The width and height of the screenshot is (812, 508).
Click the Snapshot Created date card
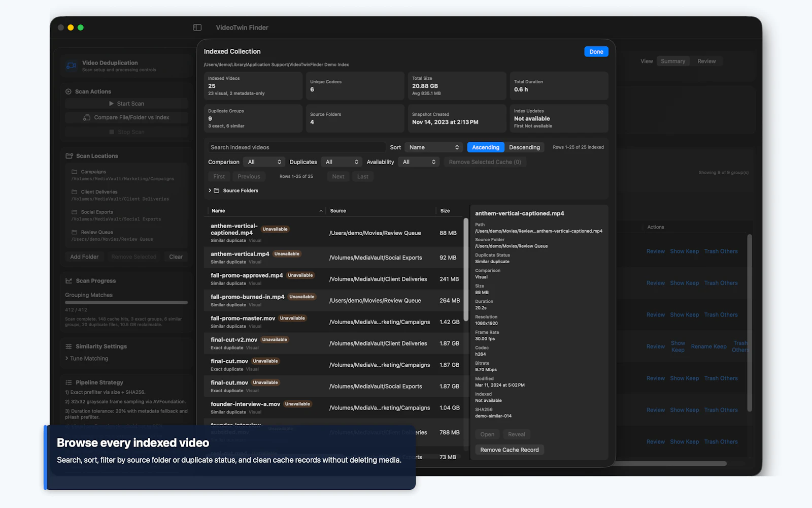coord(457,118)
